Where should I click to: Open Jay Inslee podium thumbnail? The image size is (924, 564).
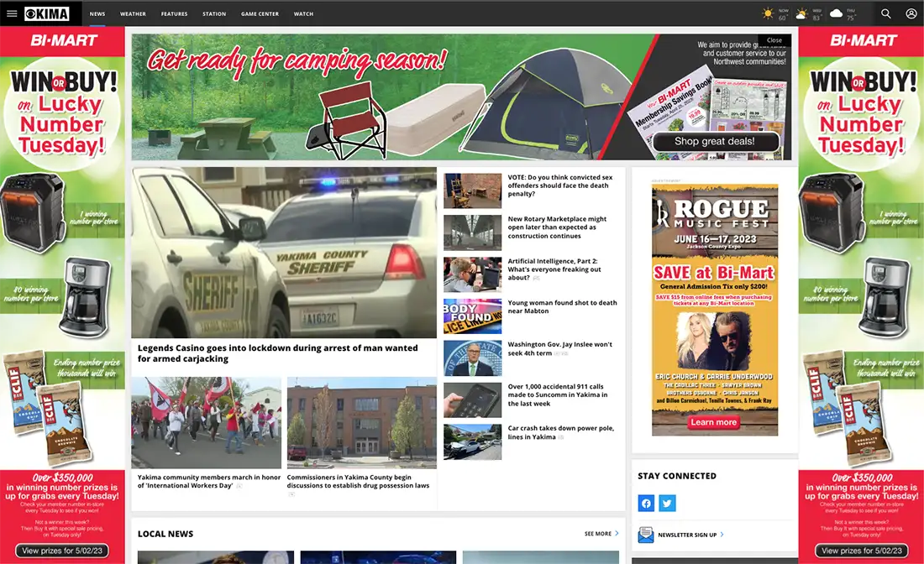tap(473, 358)
